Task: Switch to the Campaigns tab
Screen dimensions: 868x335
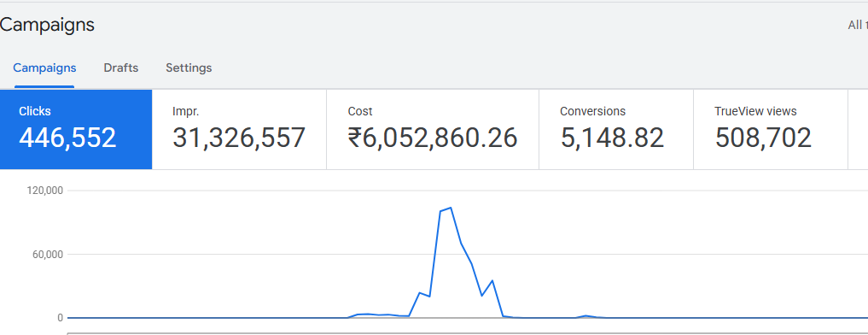Action: [x=44, y=68]
